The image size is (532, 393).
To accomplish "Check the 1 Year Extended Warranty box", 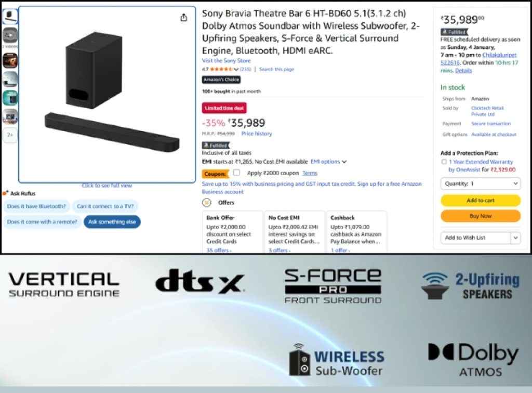I will click(444, 162).
